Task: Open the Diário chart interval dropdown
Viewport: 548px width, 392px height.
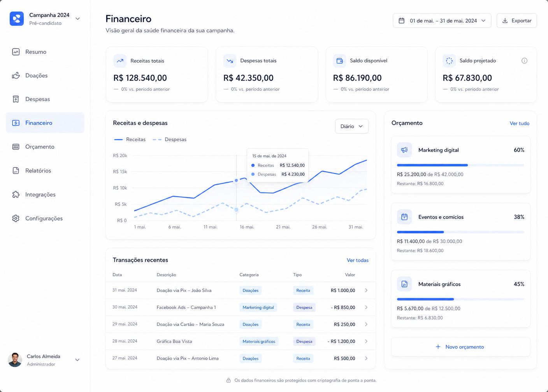Action: 351,126
